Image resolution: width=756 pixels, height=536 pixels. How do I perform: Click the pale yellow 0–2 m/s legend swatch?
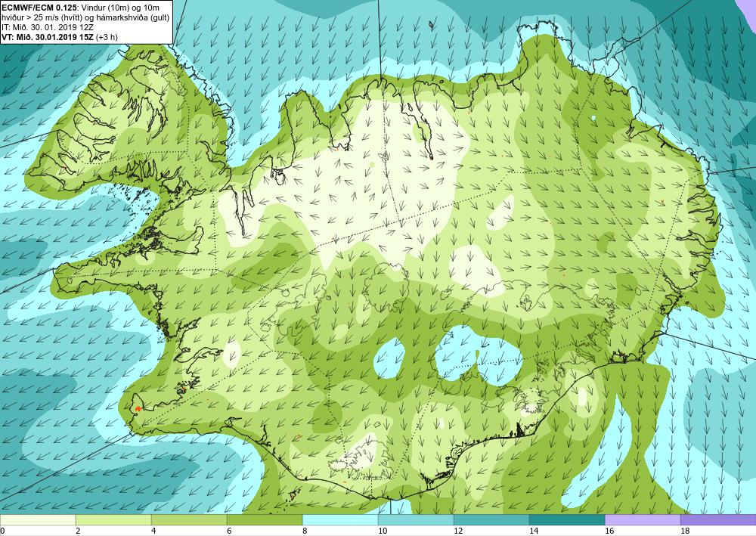(x=38, y=519)
